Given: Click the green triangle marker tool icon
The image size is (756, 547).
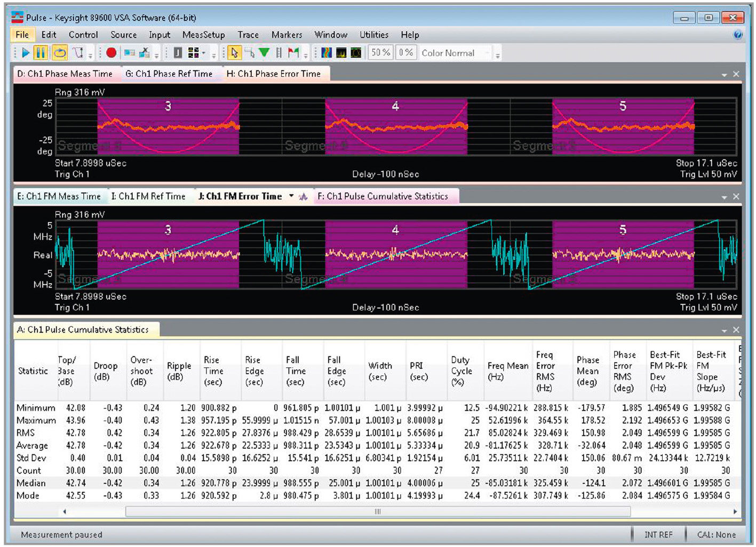Looking at the screenshot, I should (264, 53).
